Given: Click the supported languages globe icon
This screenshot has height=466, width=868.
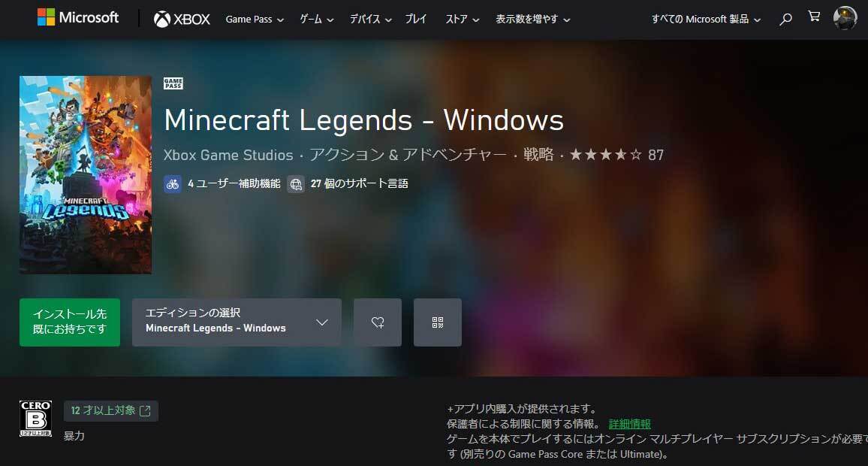Looking at the screenshot, I should (296, 184).
